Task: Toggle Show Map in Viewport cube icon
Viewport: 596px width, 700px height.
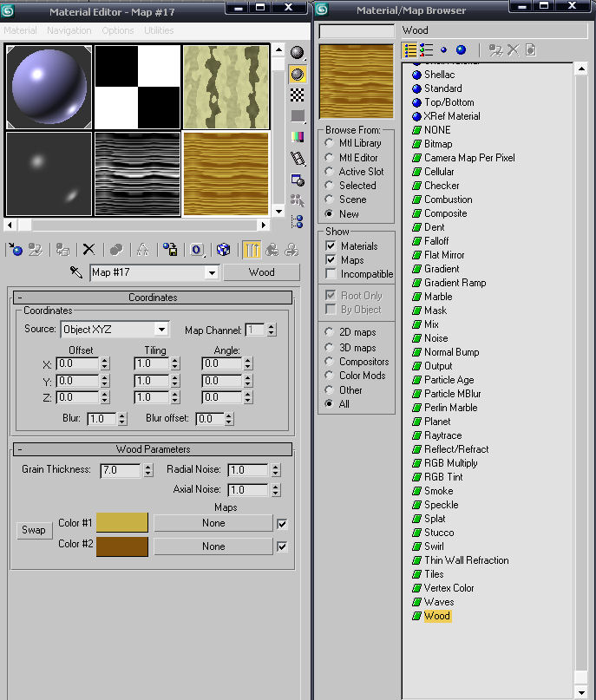Action: click(x=223, y=250)
